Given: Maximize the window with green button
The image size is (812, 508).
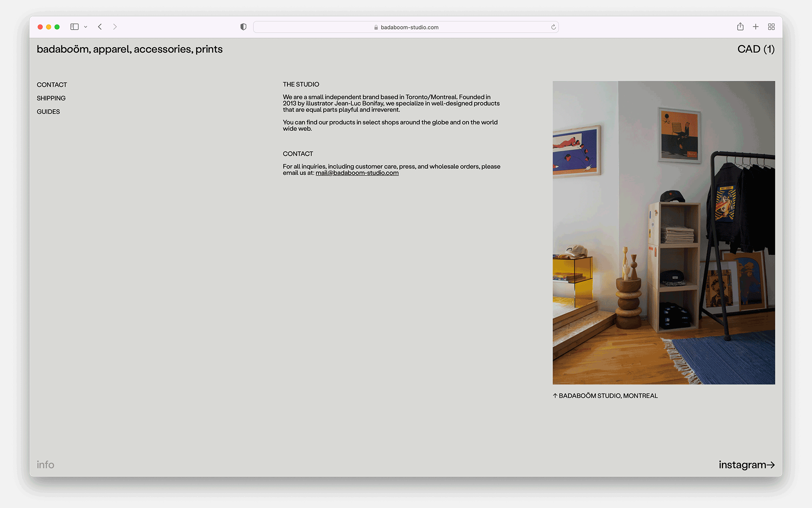Looking at the screenshot, I should (x=57, y=27).
